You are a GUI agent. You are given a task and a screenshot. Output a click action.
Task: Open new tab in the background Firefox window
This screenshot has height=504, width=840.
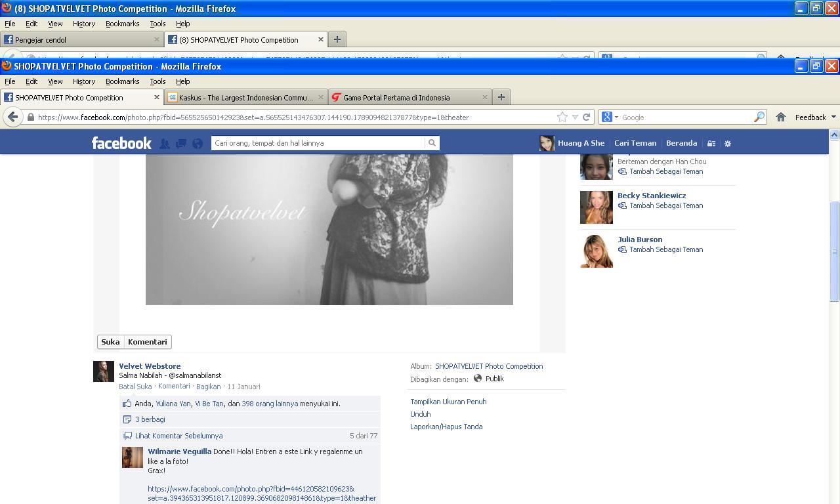coord(337,39)
